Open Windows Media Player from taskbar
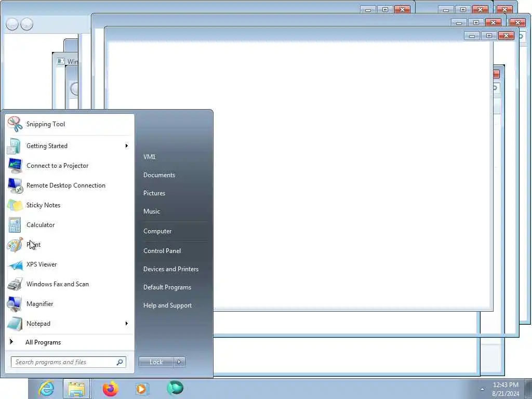Viewport: 532px width, 399px height. coord(141,389)
